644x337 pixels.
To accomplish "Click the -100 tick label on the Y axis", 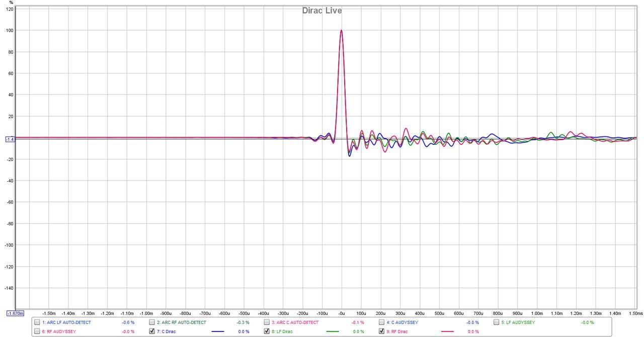I will [x=10, y=245].
